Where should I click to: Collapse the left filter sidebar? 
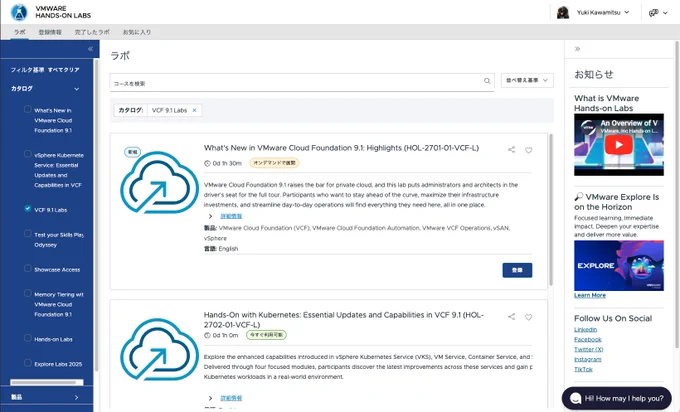(x=90, y=49)
